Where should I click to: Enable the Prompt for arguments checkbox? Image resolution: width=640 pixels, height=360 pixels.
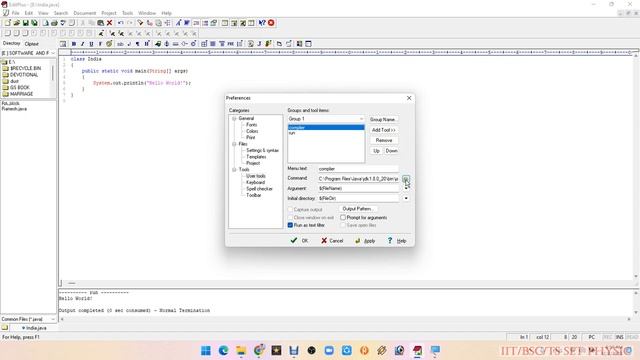click(x=343, y=218)
